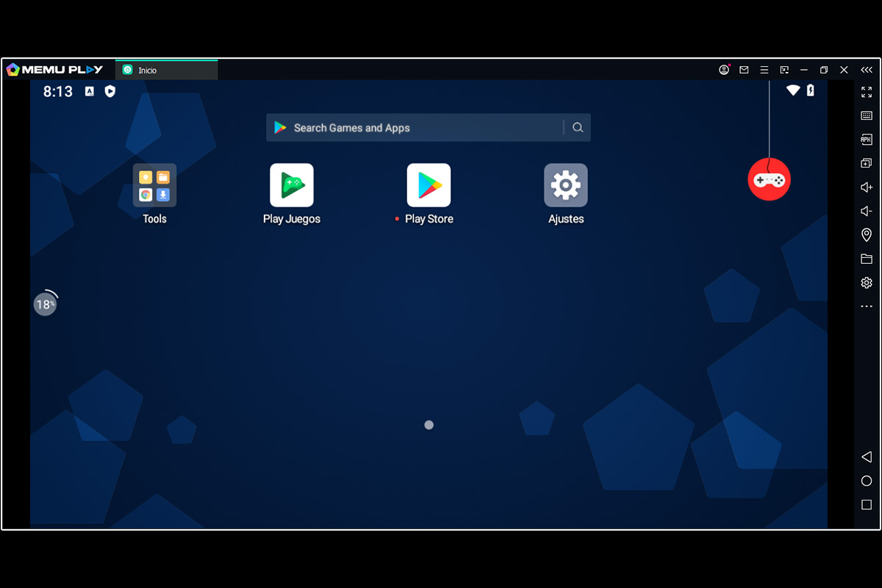Open the MEmu hamburger menu

764,70
